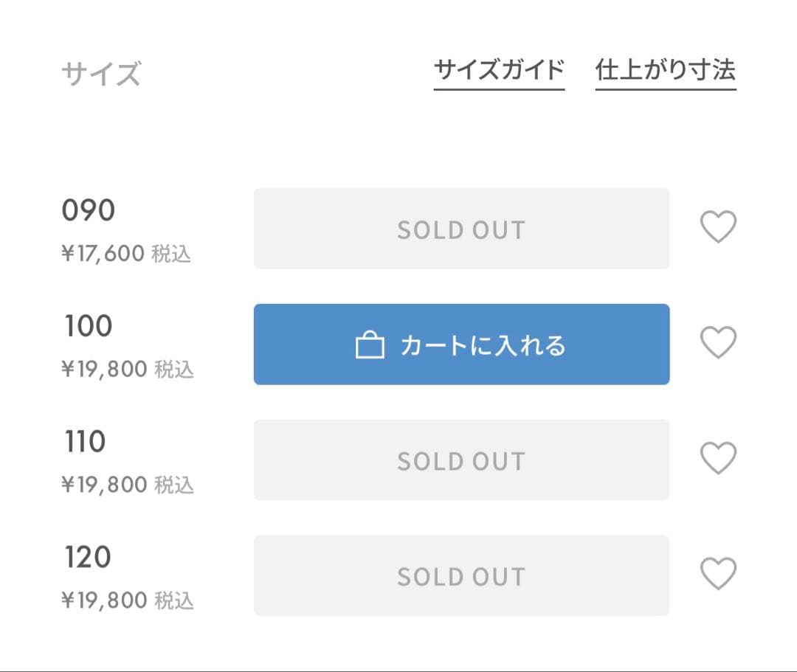Click the SOLD OUT button for size 120
797x672 pixels.
tap(461, 576)
